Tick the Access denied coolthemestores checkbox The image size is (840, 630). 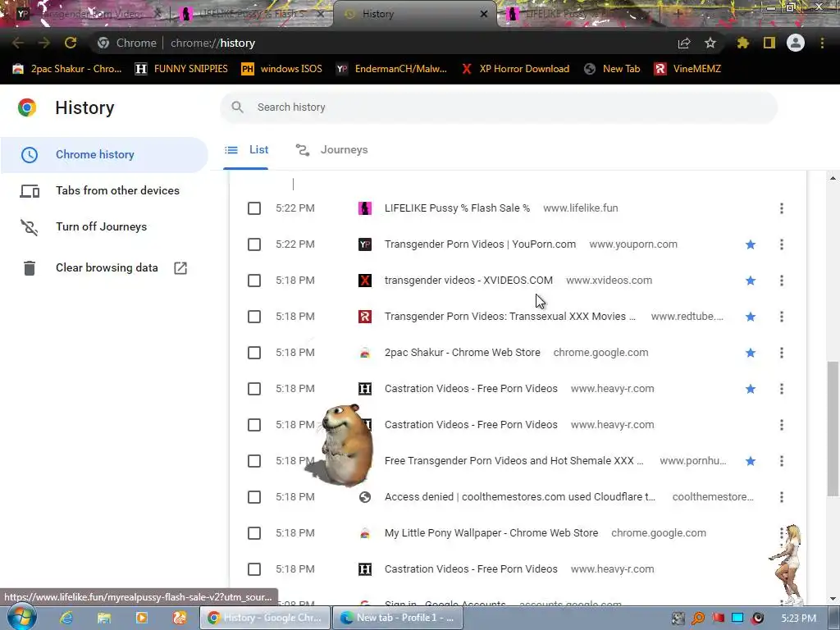pyautogui.click(x=254, y=496)
